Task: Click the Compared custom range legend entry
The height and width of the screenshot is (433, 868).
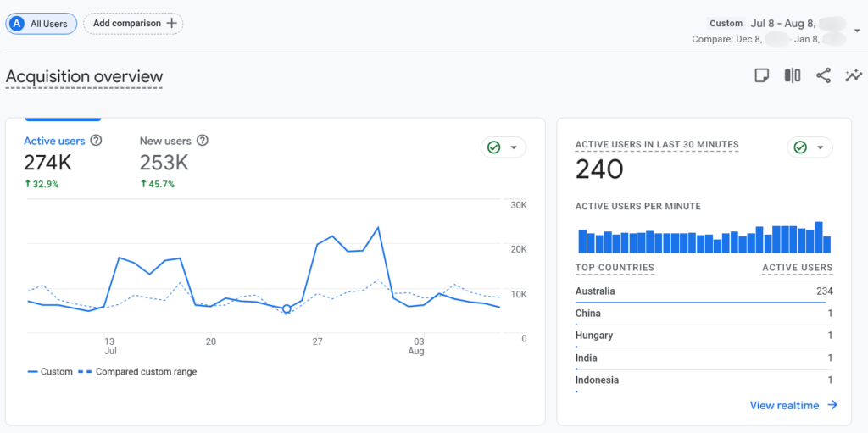Action: (x=138, y=371)
